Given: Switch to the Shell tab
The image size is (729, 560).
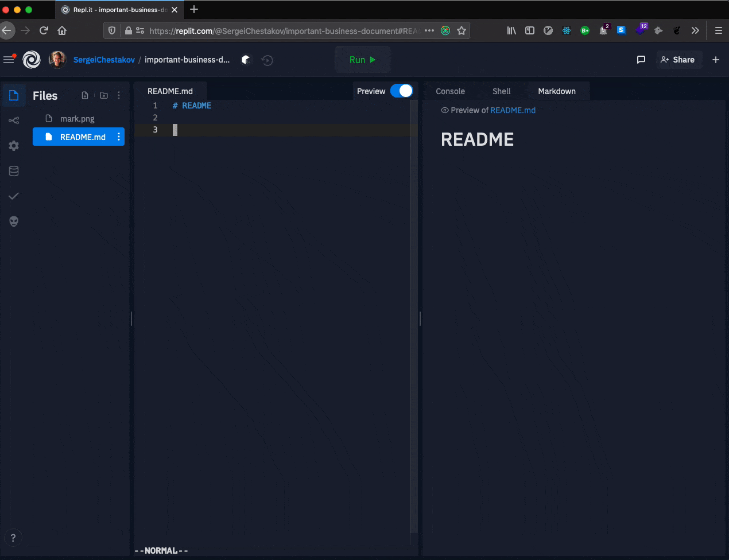Looking at the screenshot, I should pyautogui.click(x=501, y=91).
